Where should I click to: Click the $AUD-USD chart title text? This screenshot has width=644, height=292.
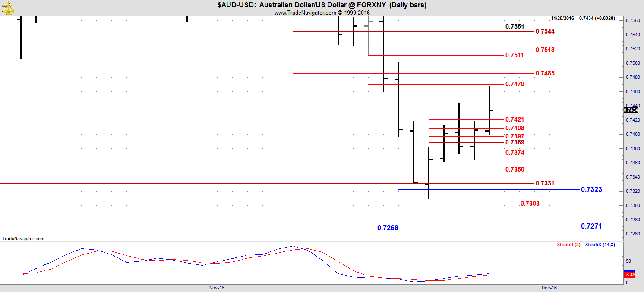[x=322, y=5]
